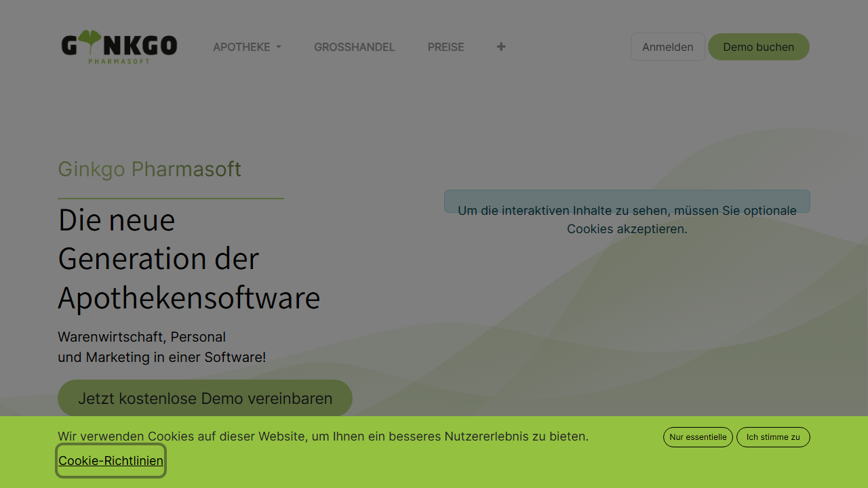
Task: Click Jetzt kostenlose Demo vereinbaren button
Action: click(205, 399)
